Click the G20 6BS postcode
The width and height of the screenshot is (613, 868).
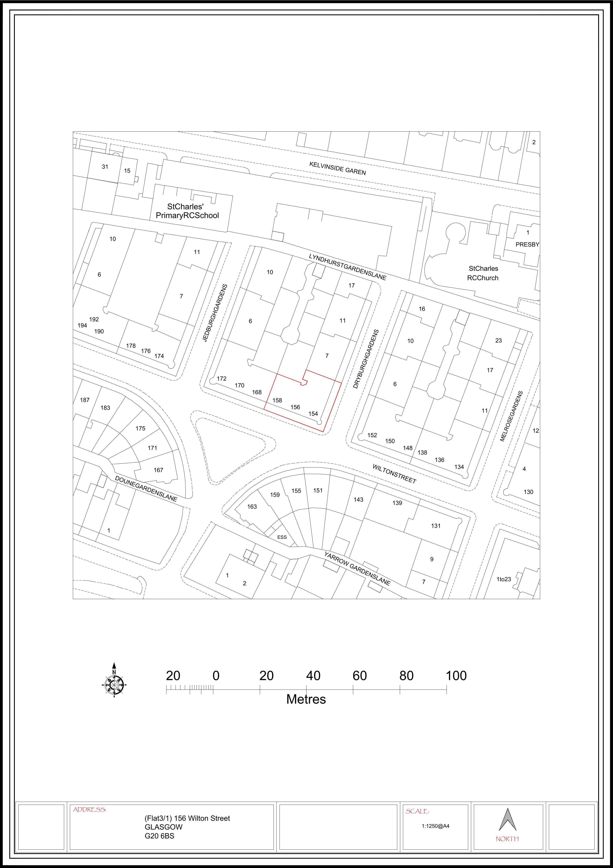click(x=159, y=836)
